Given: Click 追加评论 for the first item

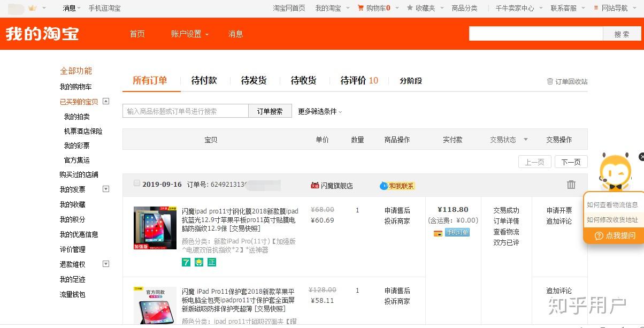Looking at the screenshot, I should (x=559, y=221).
